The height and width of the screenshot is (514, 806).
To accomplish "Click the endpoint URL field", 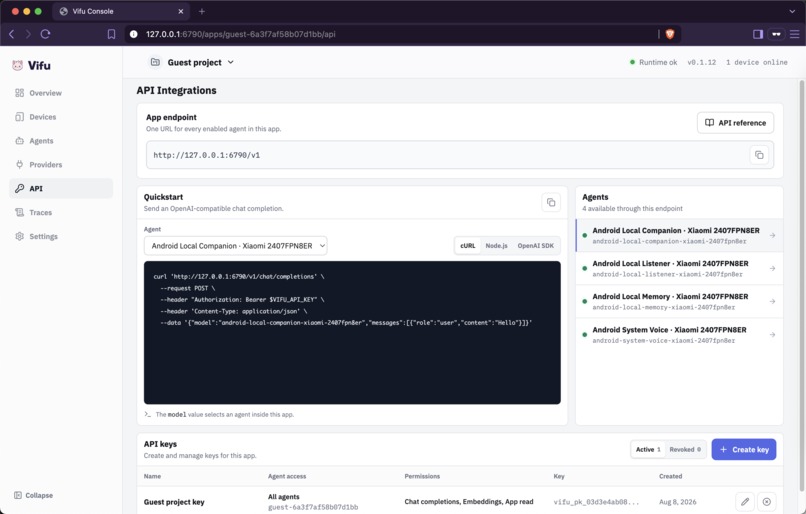I will point(460,155).
